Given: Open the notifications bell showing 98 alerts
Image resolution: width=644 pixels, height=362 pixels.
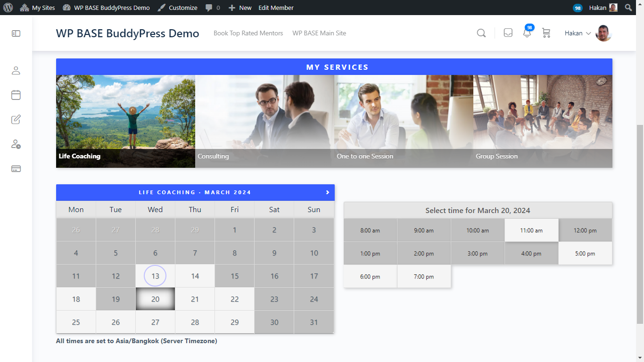Looking at the screenshot, I should (x=527, y=33).
